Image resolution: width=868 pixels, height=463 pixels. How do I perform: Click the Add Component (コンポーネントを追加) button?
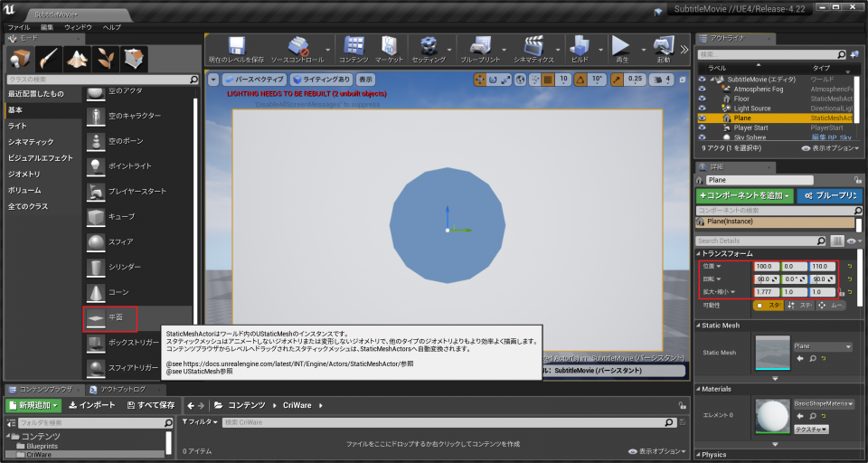(x=744, y=195)
